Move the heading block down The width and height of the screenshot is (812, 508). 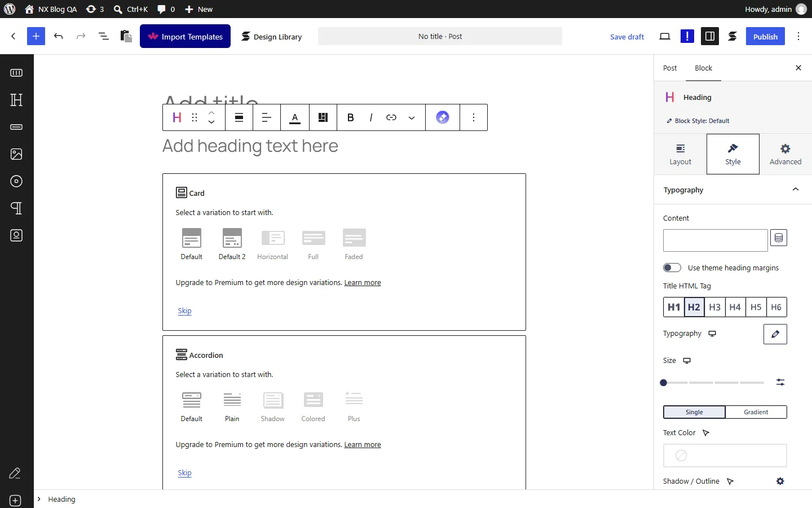pyautogui.click(x=211, y=122)
